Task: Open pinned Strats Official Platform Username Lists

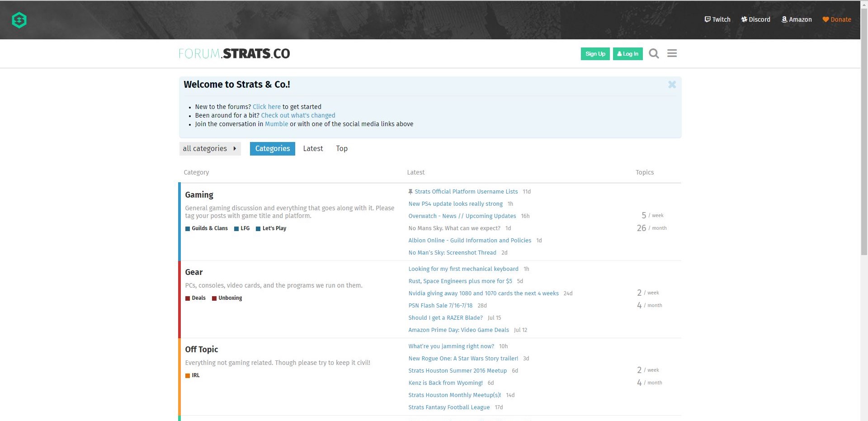Action: [x=466, y=192]
